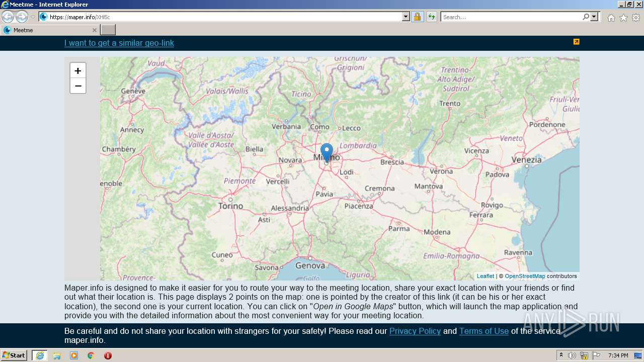Viewport: 644px width, 362px height.
Task: Expand recent pages dropdown next to Forward
Action: [33, 17]
